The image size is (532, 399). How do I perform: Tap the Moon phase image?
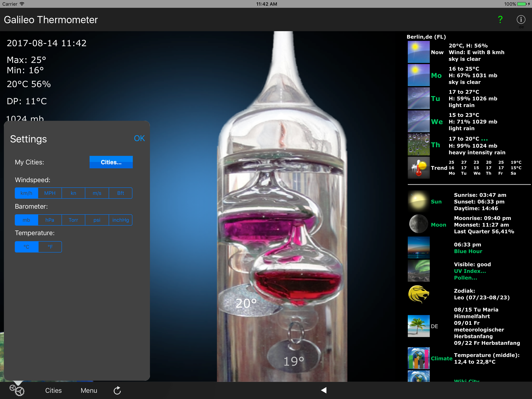(418, 224)
